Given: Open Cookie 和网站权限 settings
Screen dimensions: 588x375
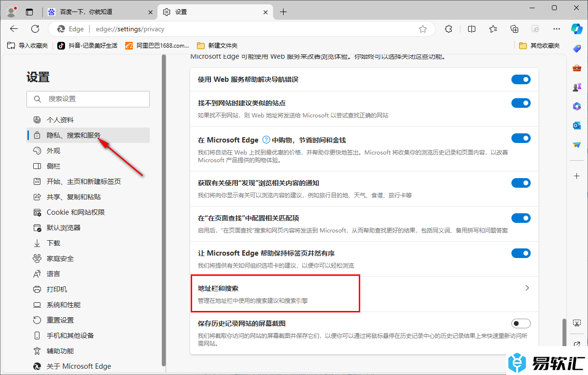Looking at the screenshot, I should [88, 212].
